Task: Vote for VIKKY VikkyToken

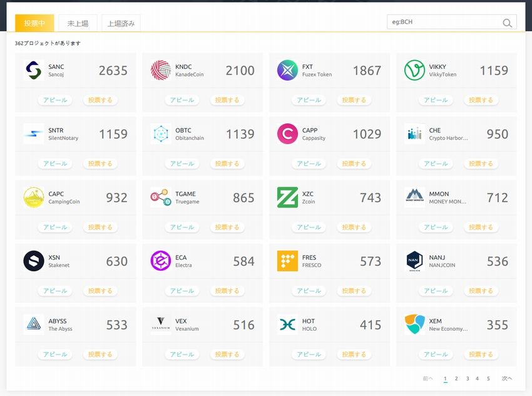Action: tap(481, 100)
